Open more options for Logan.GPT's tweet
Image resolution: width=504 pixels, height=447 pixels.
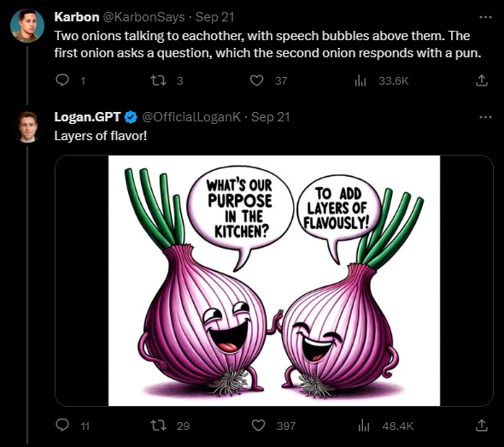click(485, 117)
